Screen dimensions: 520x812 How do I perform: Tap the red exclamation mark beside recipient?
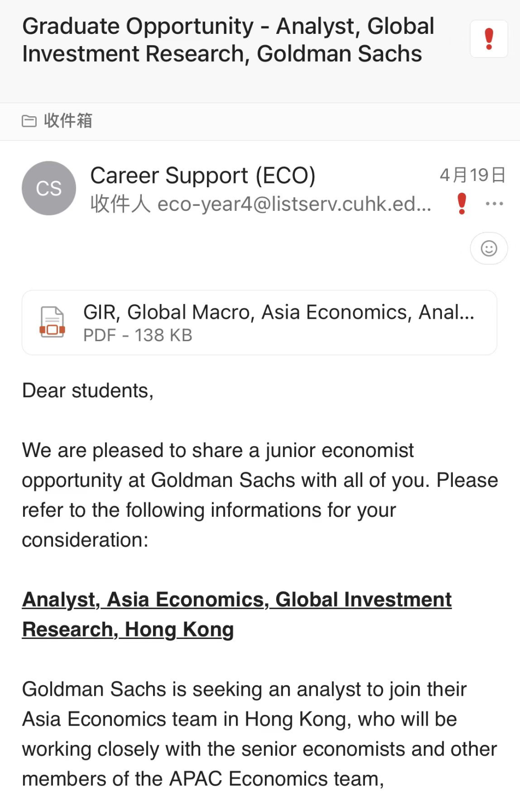(x=462, y=203)
